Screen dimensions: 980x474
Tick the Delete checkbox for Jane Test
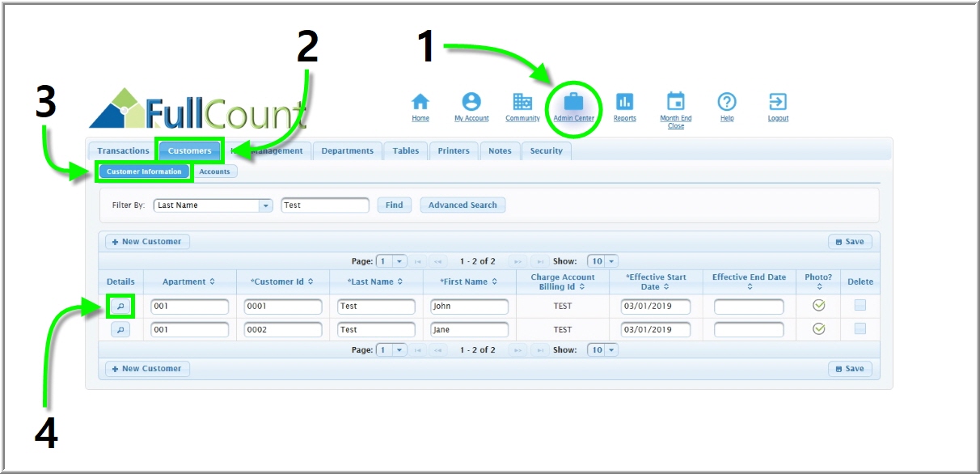point(860,329)
